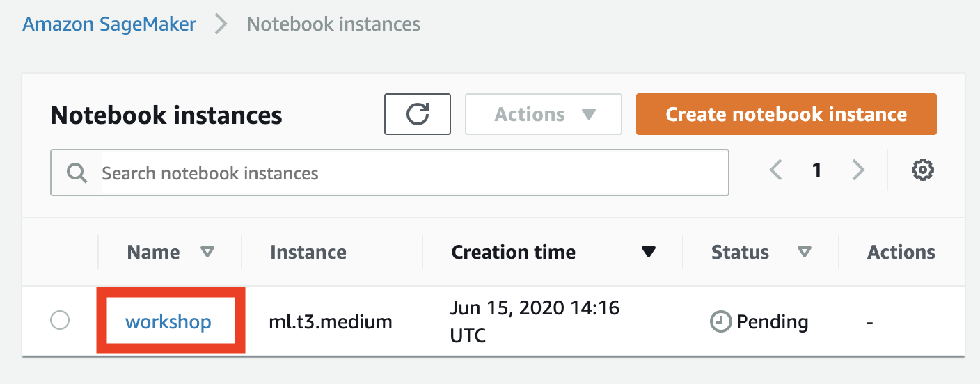
Task: Go to next page arrow
Action: click(x=858, y=170)
